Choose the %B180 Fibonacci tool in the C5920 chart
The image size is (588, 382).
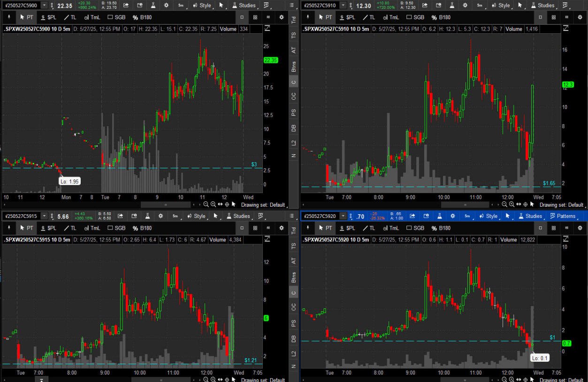coord(441,228)
